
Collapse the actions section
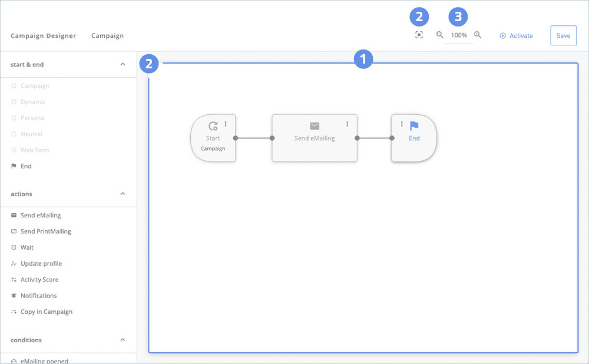pyautogui.click(x=123, y=194)
